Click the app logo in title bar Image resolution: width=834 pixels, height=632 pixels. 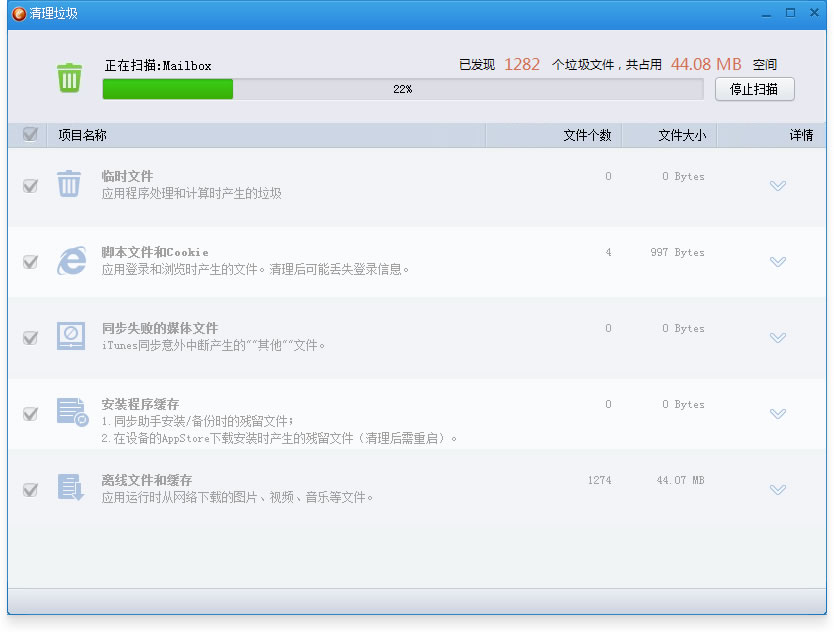tap(19, 13)
